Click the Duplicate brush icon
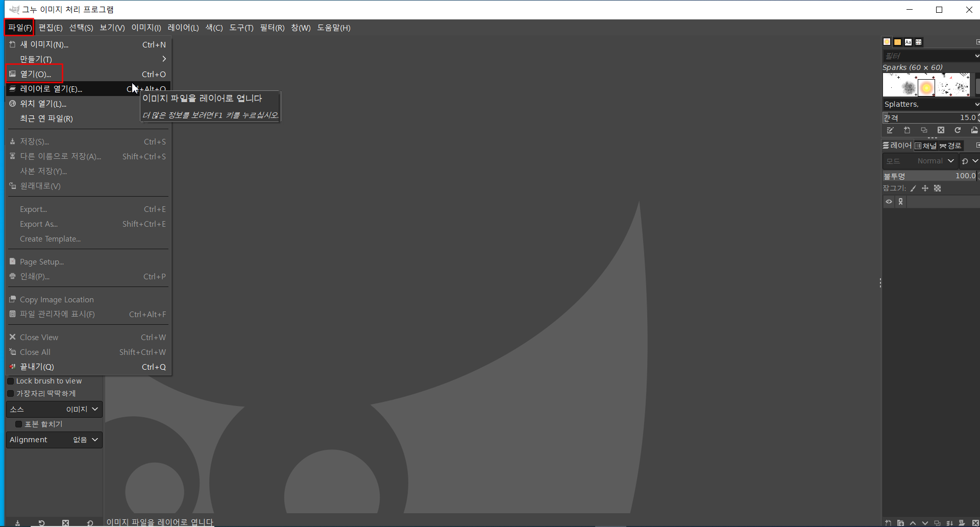The width and height of the screenshot is (980, 527). [x=924, y=130]
